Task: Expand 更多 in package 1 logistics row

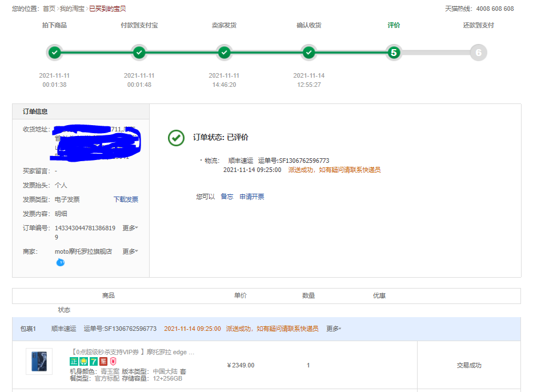Action: (x=334, y=329)
